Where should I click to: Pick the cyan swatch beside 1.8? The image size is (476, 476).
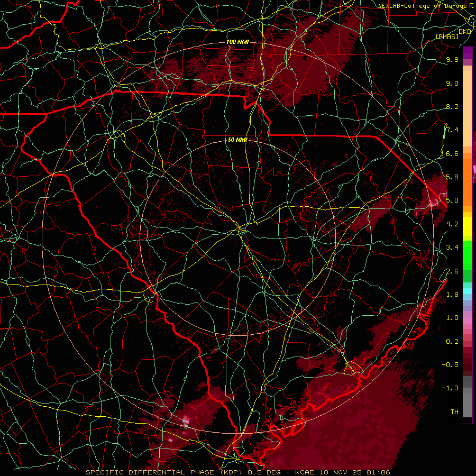(x=467, y=291)
